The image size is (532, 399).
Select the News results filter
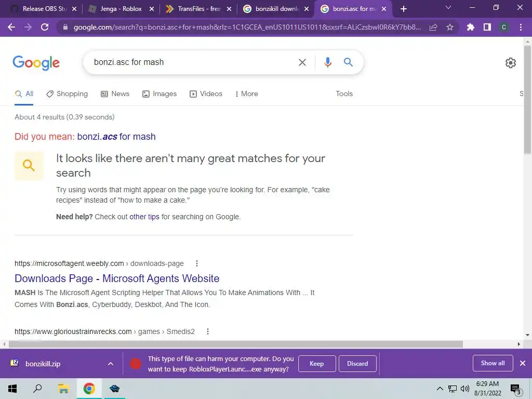click(115, 94)
